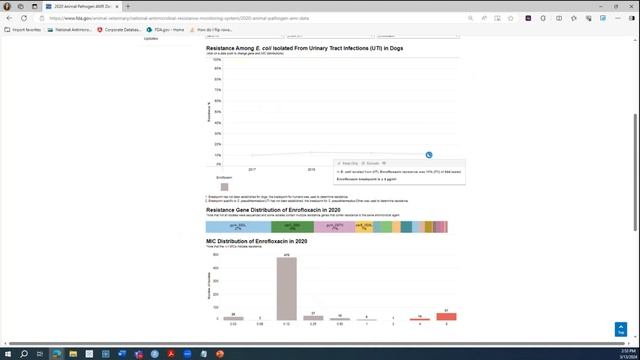Screen dimensions: 640x360
Task: Select the teal gene segment in the distribution bar
Action: pos(406,227)
